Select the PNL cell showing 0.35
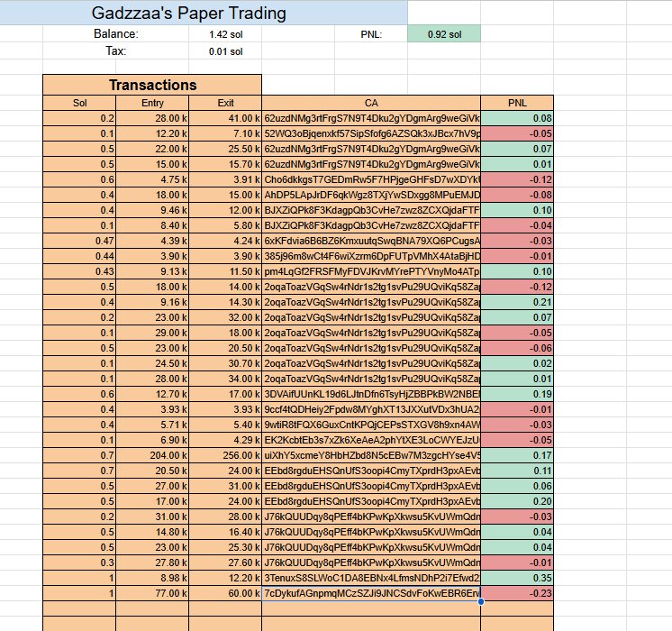 pyautogui.click(x=517, y=578)
